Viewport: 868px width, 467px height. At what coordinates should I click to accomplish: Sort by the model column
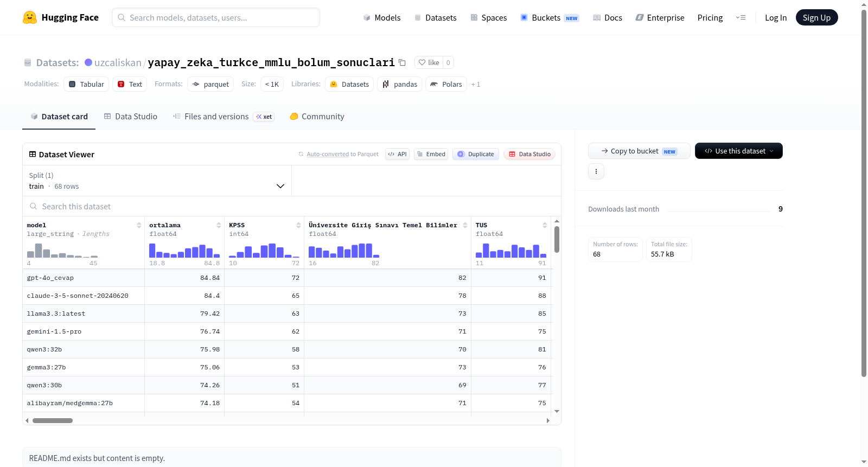(x=139, y=225)
